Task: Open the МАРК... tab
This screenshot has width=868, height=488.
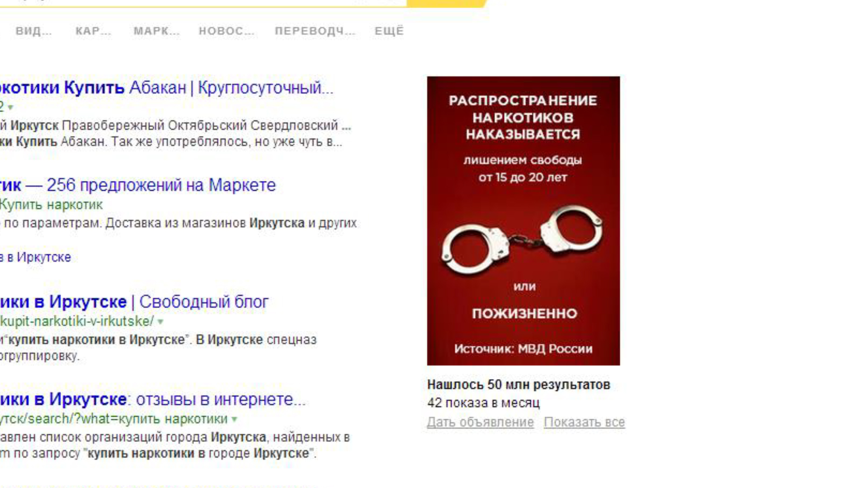Action: [156, 31]
